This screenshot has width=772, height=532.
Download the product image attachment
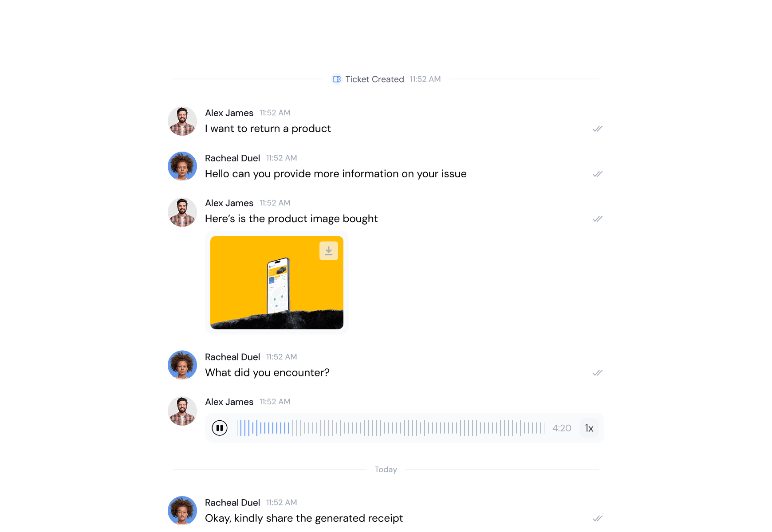coord(329,251)
